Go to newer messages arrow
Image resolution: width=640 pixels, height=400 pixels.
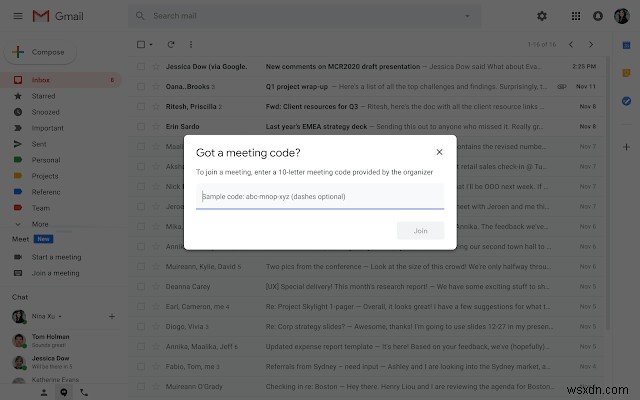pyautogui.click(x=571, y=44)
